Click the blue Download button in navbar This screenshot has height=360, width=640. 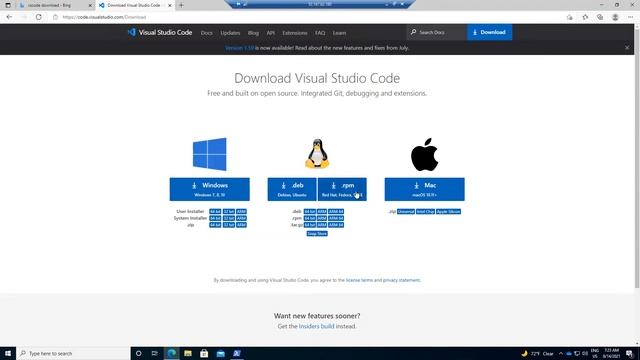click(489, 32)
